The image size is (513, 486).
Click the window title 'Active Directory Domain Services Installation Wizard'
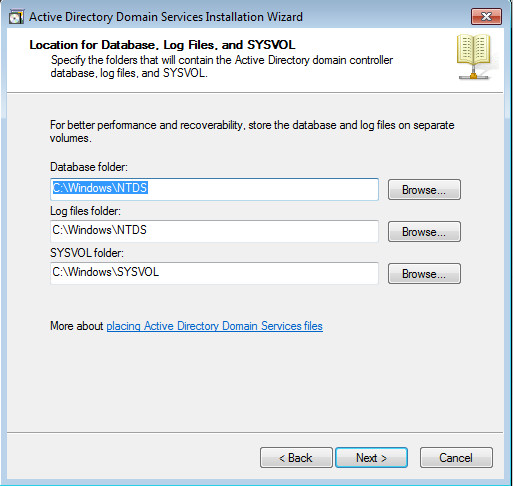click(166, 17)
